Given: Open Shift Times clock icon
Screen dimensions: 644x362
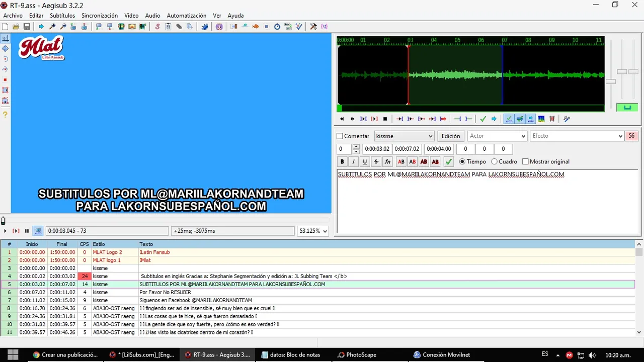Looking at the screenshot, I should click(x=277, y=27).
